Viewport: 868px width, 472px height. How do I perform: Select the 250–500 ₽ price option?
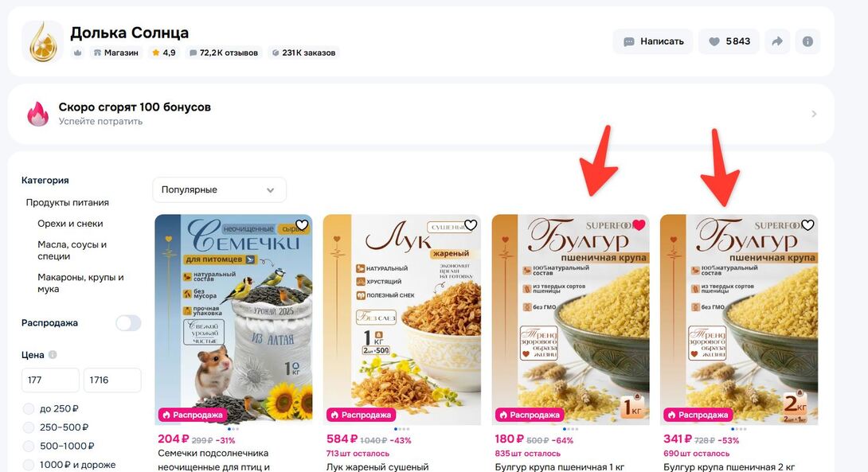coord(28,427)
